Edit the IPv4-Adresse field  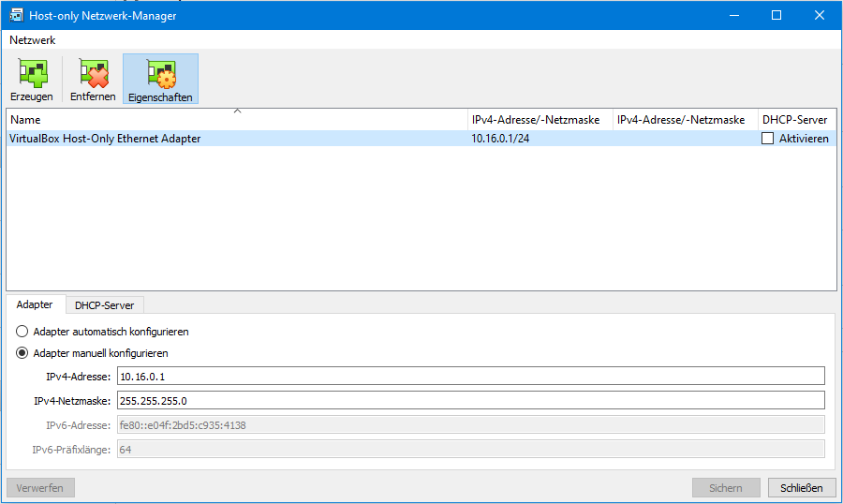click(471, 376)
